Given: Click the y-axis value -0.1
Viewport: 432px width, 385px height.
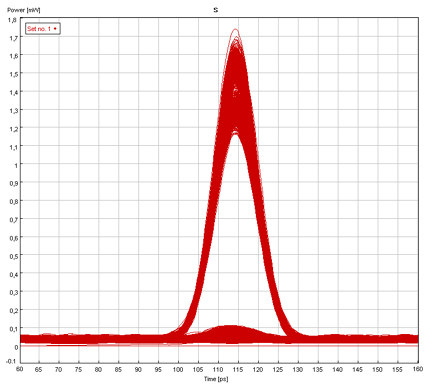Looking at the screenshot, I should click(11, 361).
